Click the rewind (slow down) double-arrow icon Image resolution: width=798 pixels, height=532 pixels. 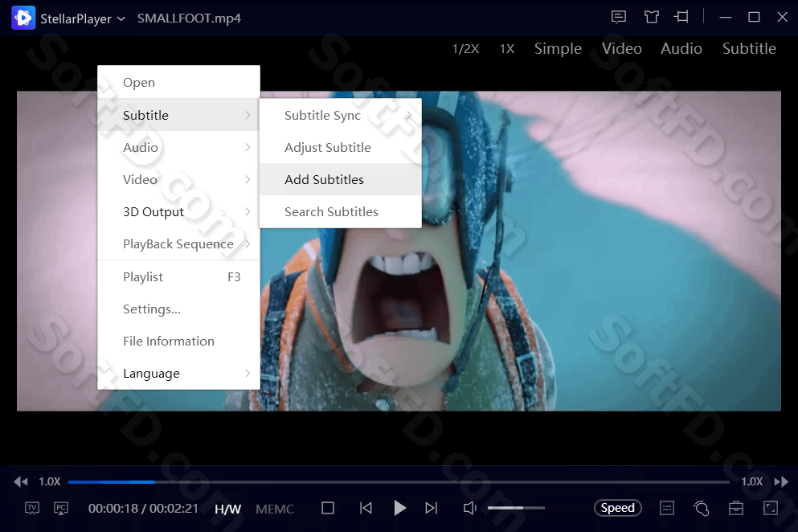(21, 481)
